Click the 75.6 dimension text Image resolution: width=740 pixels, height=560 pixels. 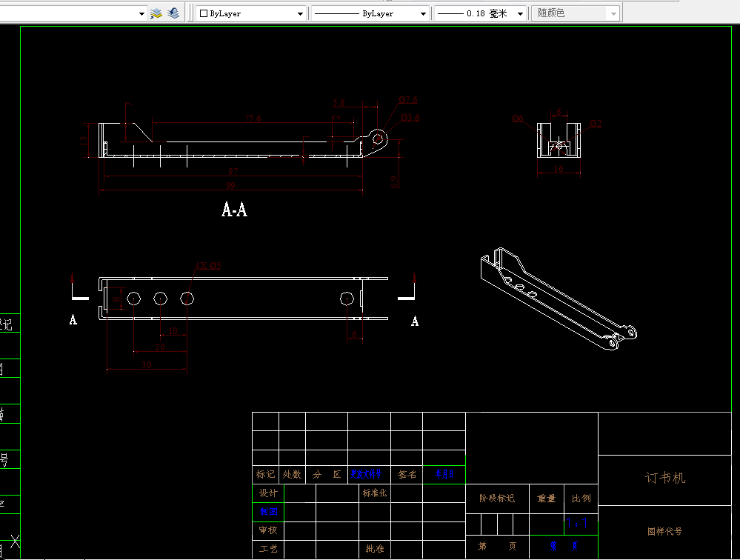tap(253, 118)
